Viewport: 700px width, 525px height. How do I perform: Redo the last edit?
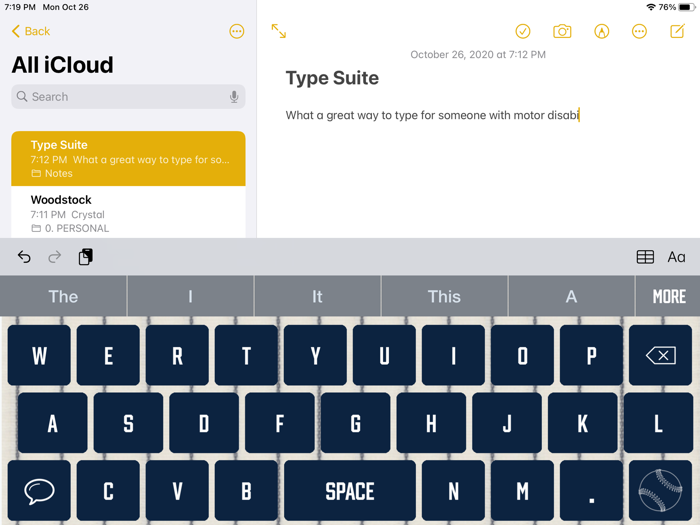(x=54, y=257)
